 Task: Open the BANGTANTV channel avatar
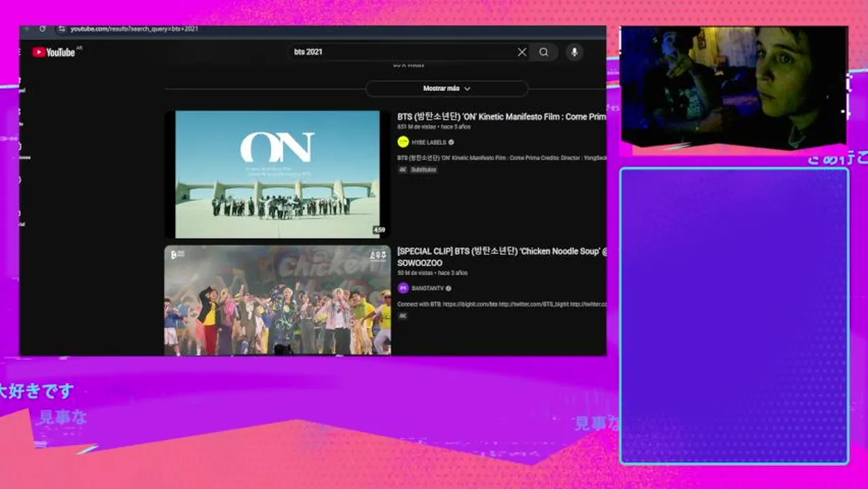(403, 288)
